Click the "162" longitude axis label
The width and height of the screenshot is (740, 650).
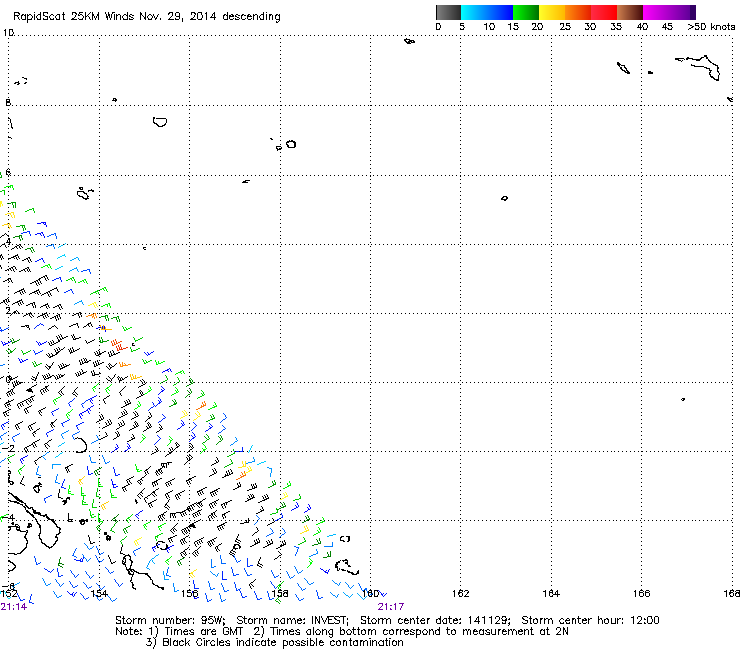coord(461,594)
